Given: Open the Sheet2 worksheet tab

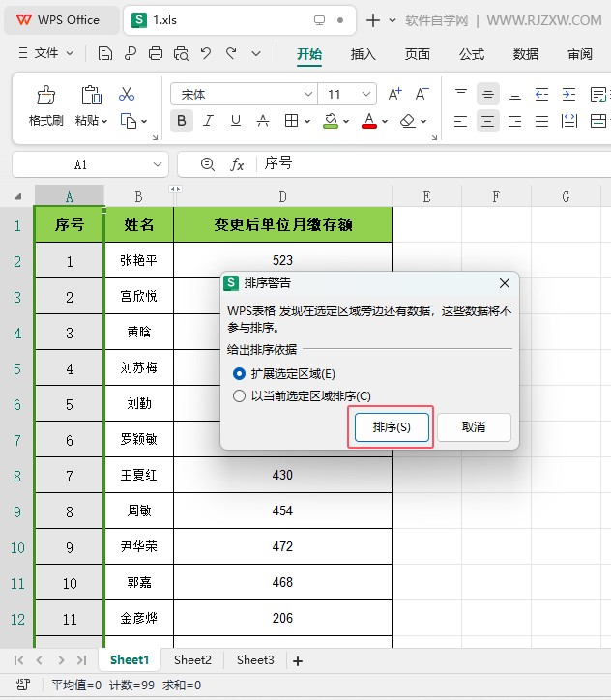Looking at the screenshot, I should pos(192,659).
